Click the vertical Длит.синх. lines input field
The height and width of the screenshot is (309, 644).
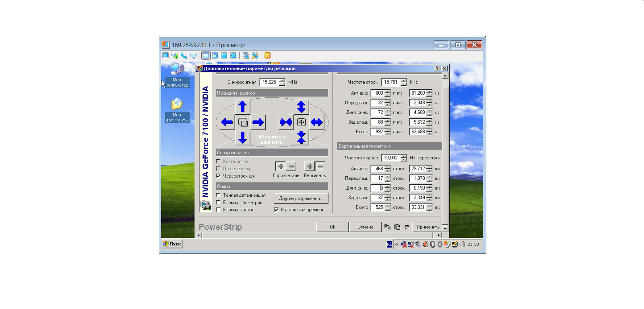point(378,188)
